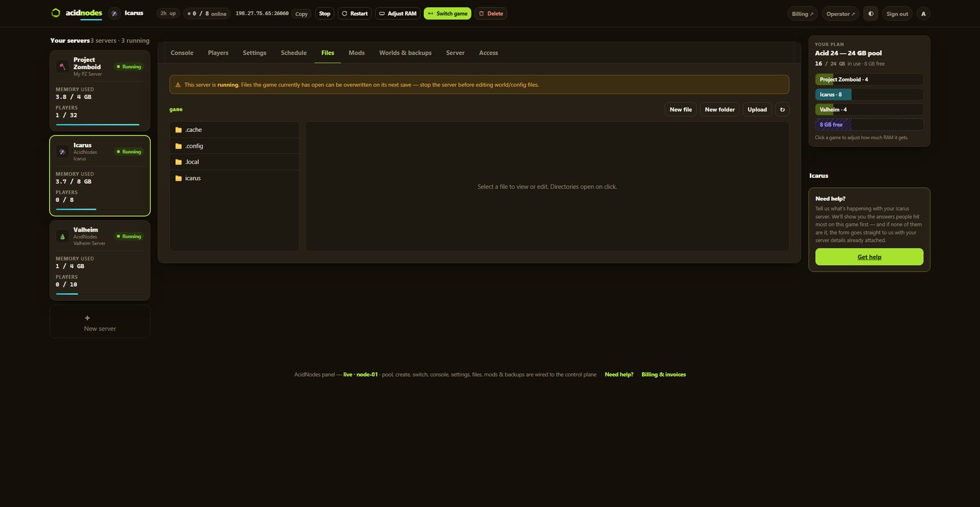
Task: Click the IP text 198.27.75.65:26060
Action: 262,13
